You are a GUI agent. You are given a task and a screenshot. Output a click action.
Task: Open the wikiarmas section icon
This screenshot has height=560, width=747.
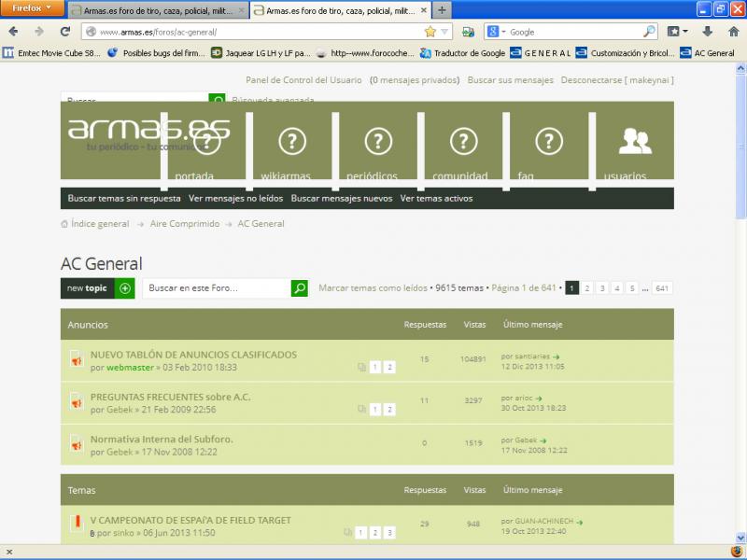[x=292, y=142]
